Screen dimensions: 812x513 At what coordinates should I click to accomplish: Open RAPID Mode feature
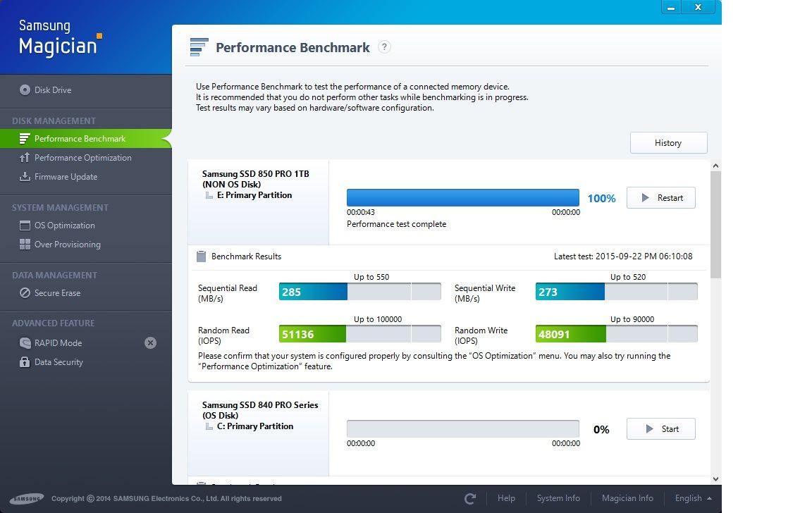tap(58, 342)
